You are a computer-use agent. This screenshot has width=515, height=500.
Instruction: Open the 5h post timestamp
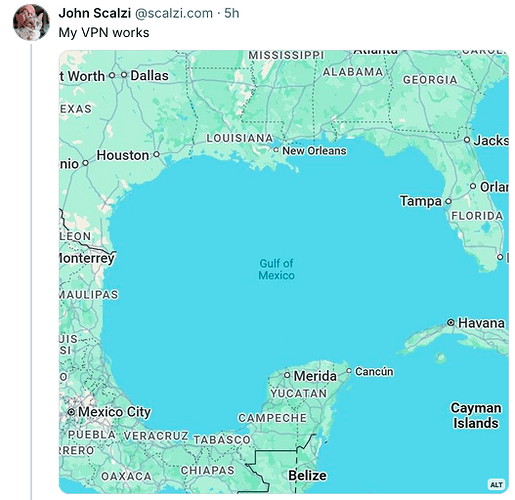click(x=232, y=13)
